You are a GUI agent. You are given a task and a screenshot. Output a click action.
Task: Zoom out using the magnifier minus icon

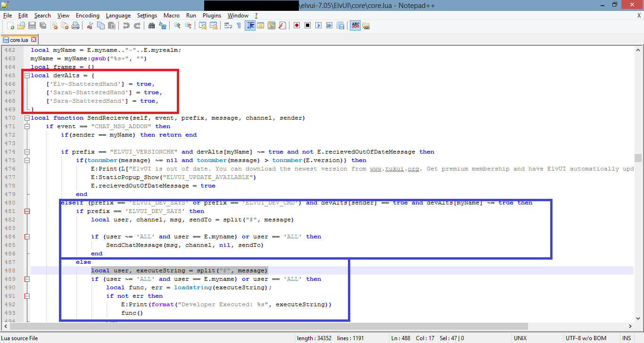188,25
